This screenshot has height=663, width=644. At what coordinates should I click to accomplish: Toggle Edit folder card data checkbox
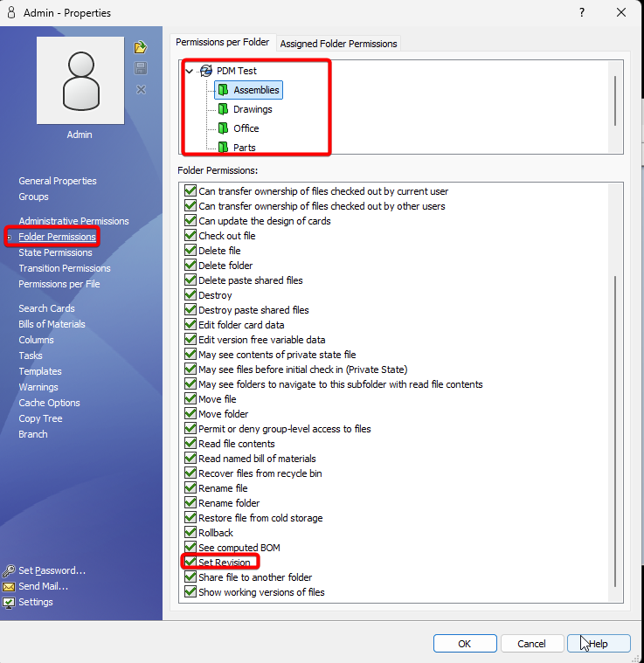point(190,324)
